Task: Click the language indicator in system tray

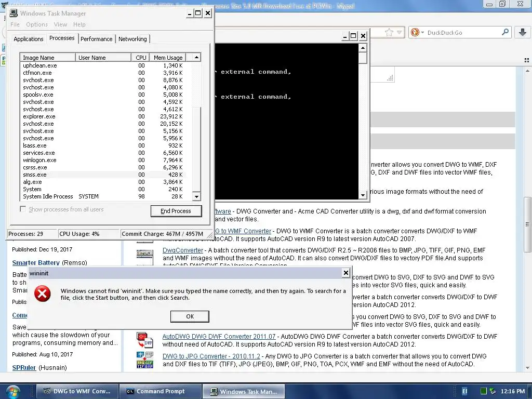Action: coord(465,391)
